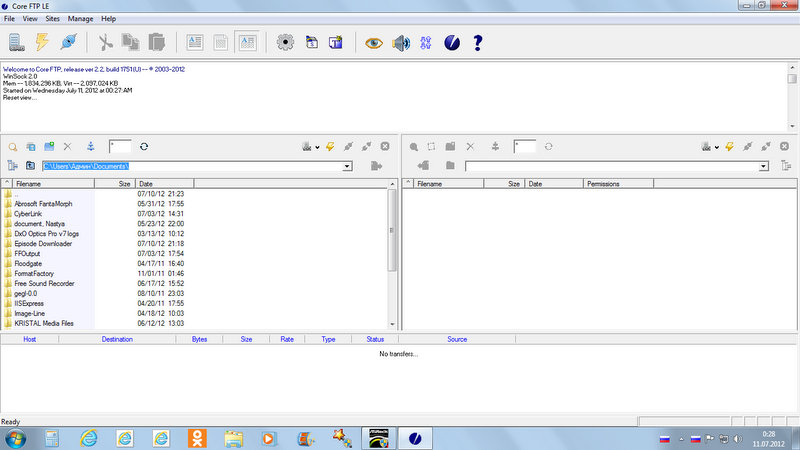Click the template T icon

click(x=336, y=42)
